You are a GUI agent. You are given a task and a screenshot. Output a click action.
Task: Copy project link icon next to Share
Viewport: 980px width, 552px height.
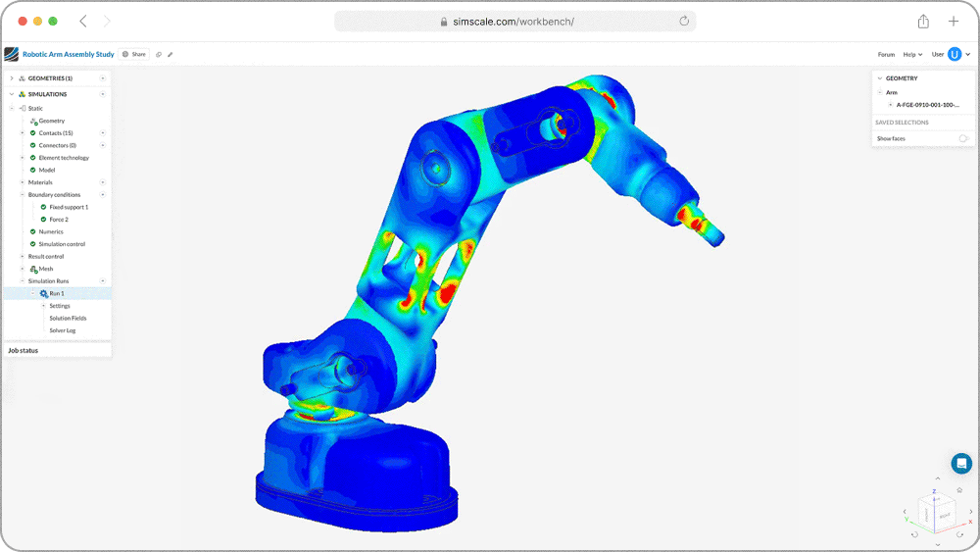159,54
